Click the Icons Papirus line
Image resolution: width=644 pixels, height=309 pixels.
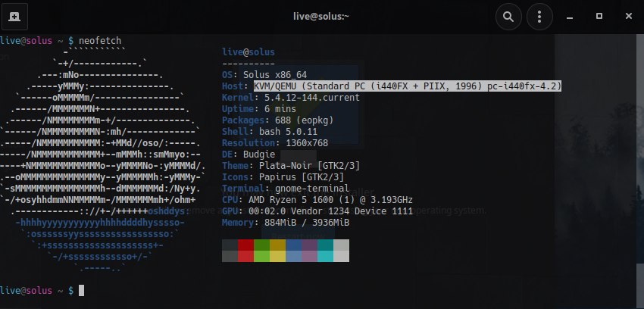coord(283,177)
